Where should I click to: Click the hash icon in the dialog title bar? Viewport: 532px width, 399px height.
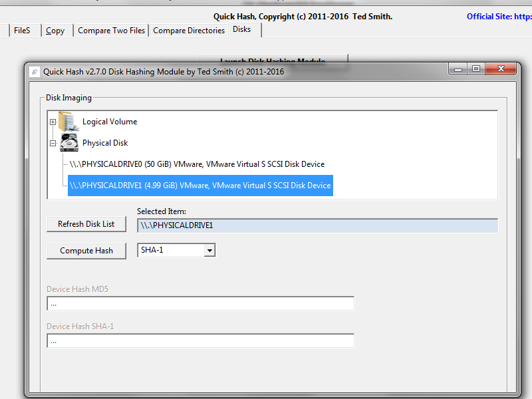[x=34, y=71]
